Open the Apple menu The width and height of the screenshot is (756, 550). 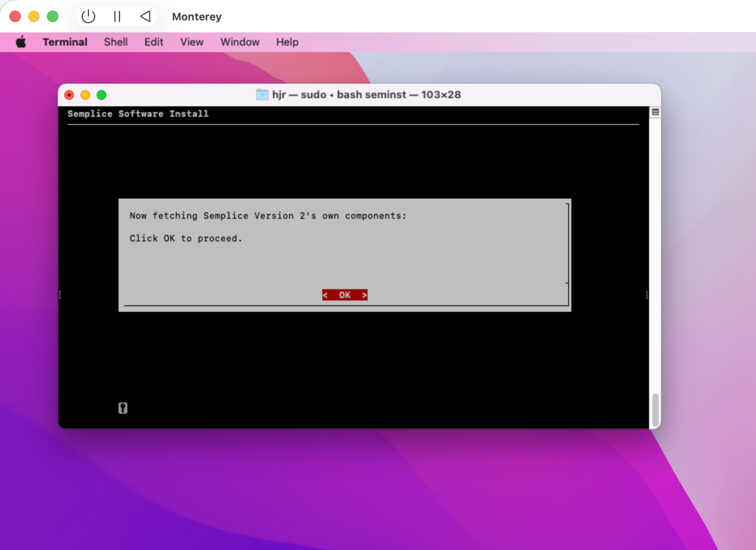(x=21, y=42)
